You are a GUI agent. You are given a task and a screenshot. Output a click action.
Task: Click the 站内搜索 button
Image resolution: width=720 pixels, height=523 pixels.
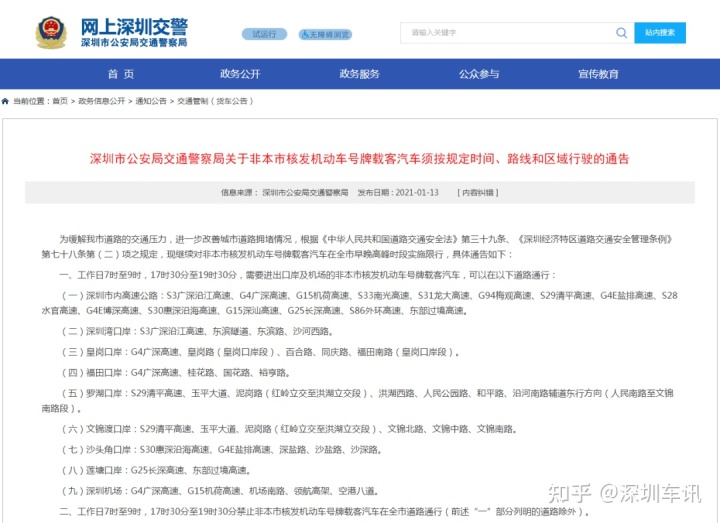pyautogui.click(x=660, y=33)
